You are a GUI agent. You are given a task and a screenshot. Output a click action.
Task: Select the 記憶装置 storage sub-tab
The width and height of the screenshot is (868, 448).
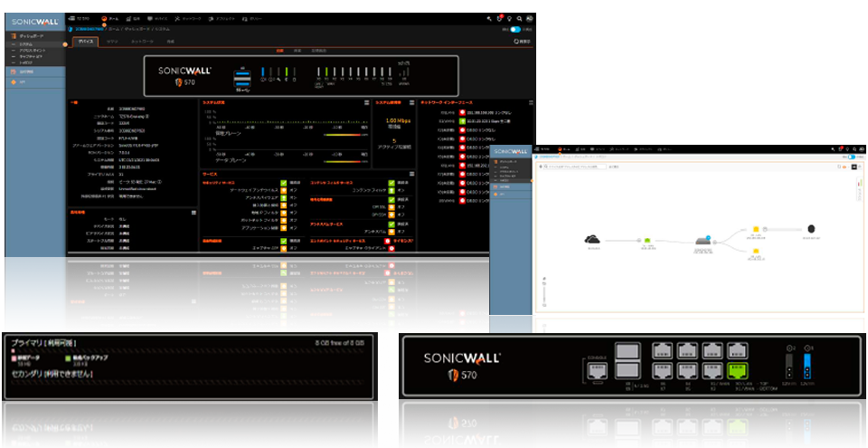click(319, 51)
